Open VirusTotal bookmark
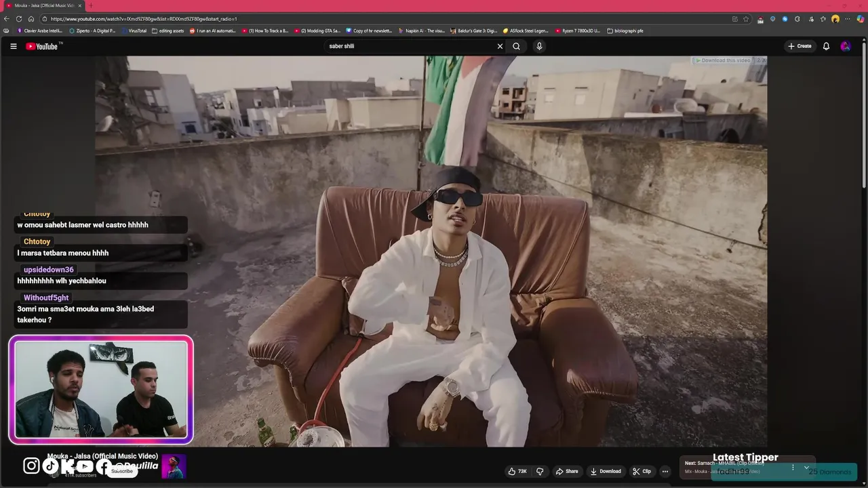The height and width of the screenshot is (488, 868). (134, 30)
